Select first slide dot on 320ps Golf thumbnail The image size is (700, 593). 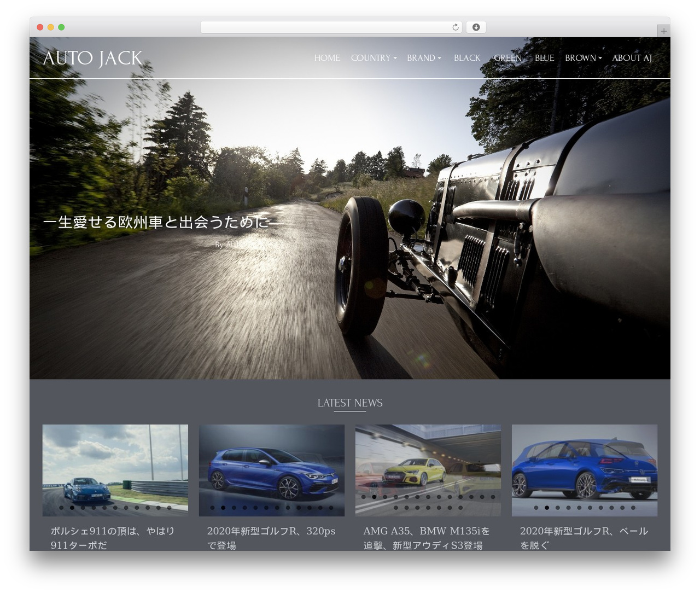212,508
